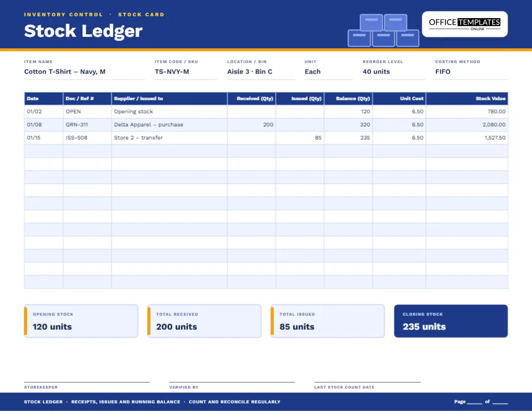Click the Closing Stock '235 units' card
The image size is (532, 411).
(451, 321)
